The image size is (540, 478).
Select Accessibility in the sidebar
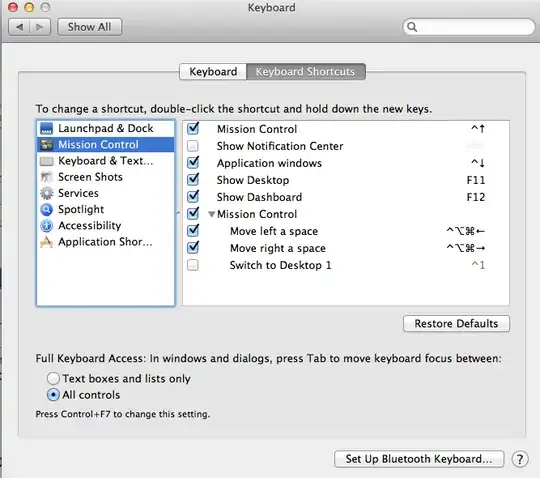pyautogui.click(x=106, y=226)
